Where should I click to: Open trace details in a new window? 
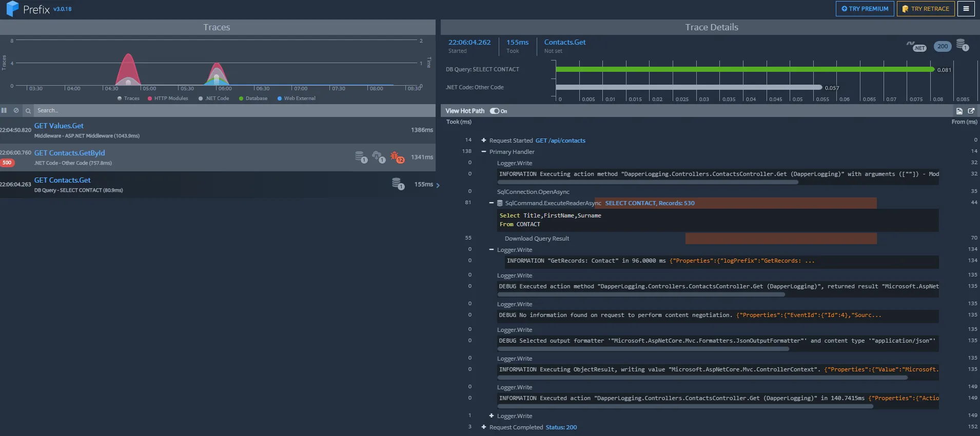[971, 111]
